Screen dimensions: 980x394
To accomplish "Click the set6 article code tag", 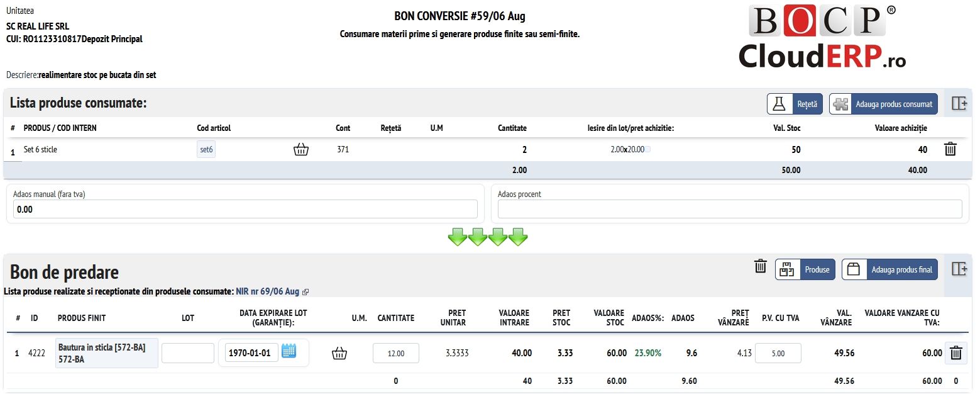I will [206, 150].
